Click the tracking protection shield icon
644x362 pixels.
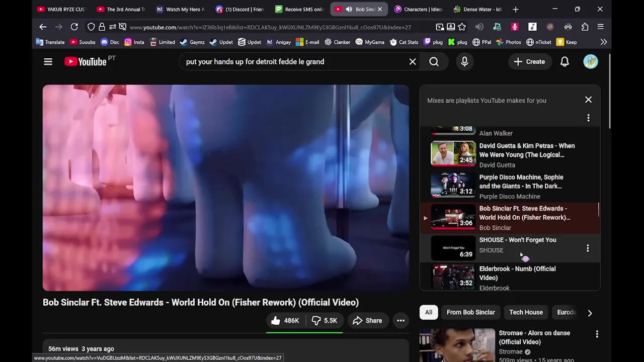point(91,27)
